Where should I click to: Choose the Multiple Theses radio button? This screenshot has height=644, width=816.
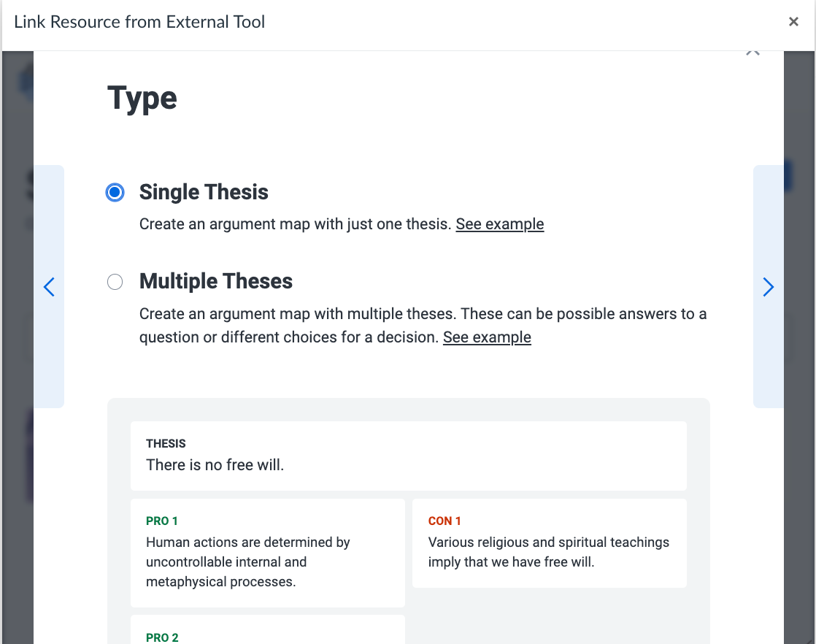pos(115,282)
